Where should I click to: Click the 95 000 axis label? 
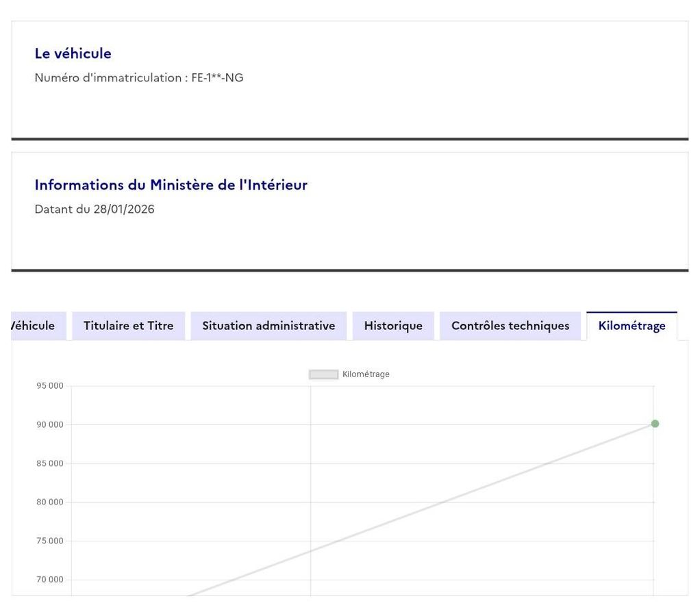pyautogui.click(x=50, y=386)
